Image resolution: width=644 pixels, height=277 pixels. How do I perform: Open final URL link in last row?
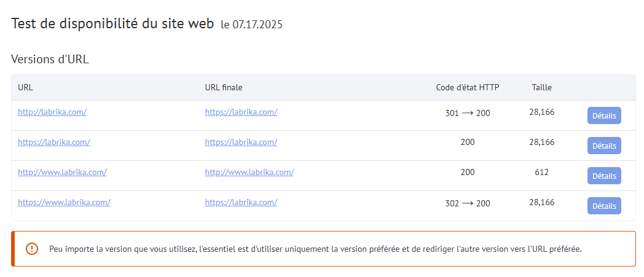[241, 202]
